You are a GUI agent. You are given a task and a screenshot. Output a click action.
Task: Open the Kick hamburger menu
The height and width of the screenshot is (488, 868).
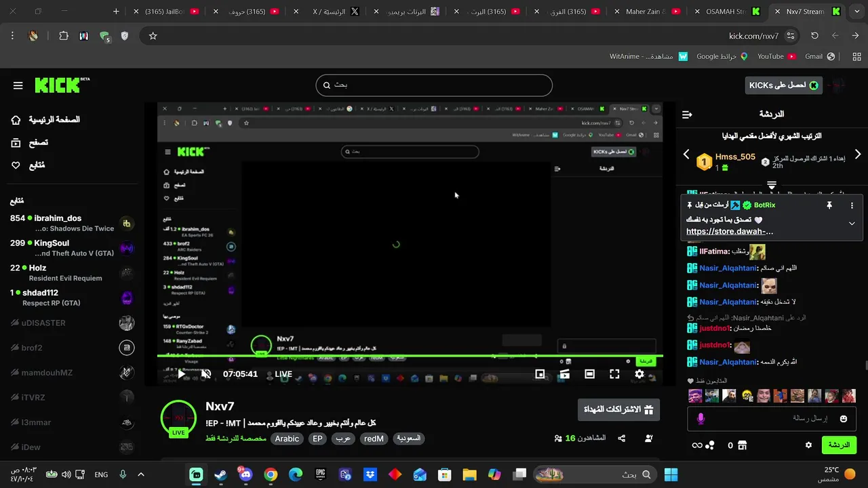point(18,85)
